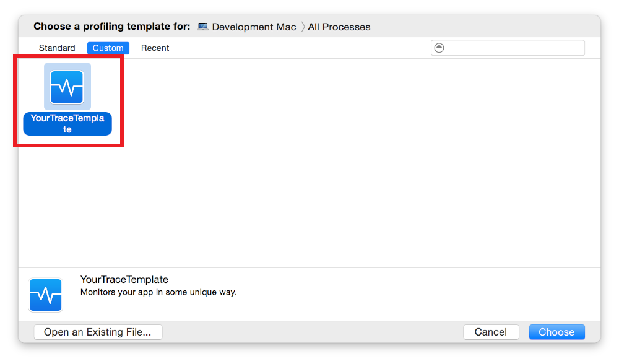The image size is (619, 364).
Task: Click the YourTraceTemplate title in the description pane
Action: pyautogui.click(x=124, y=280)
